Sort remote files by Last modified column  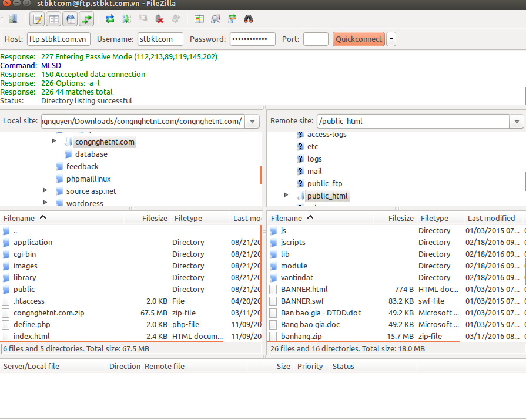click(491, 218)
